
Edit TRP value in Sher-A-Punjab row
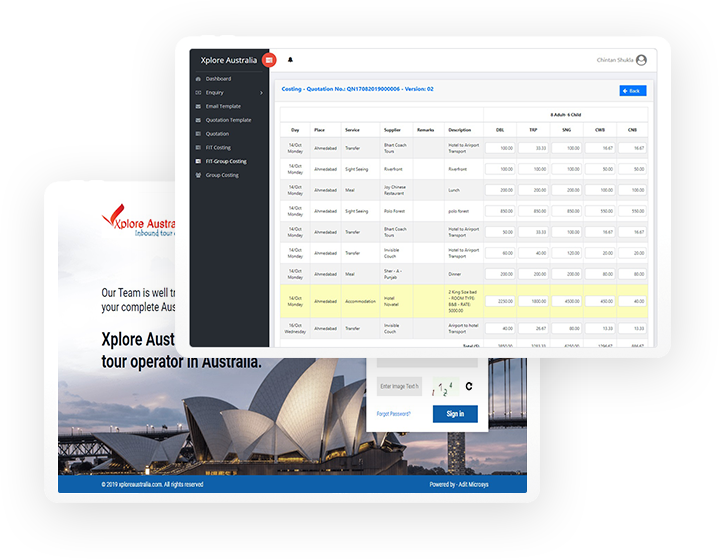[x=533, y=274]
